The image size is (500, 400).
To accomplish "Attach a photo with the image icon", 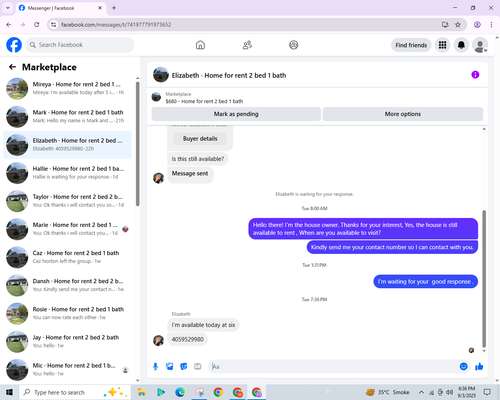I will click(x=170, y=367).
